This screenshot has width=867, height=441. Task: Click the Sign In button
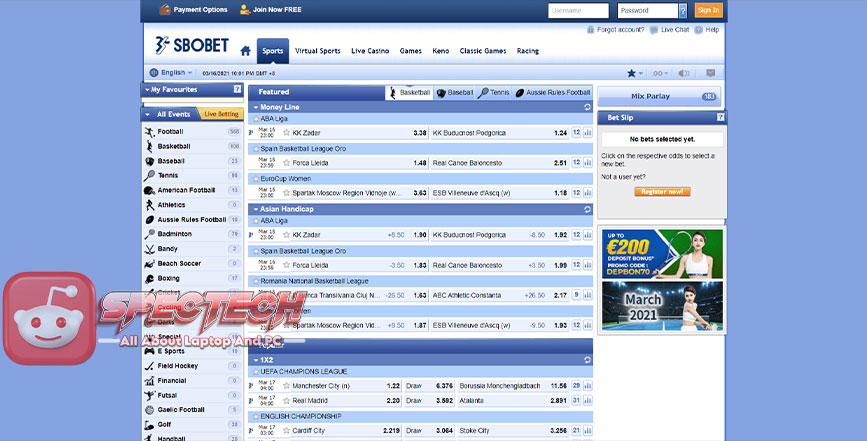(708, 10)
